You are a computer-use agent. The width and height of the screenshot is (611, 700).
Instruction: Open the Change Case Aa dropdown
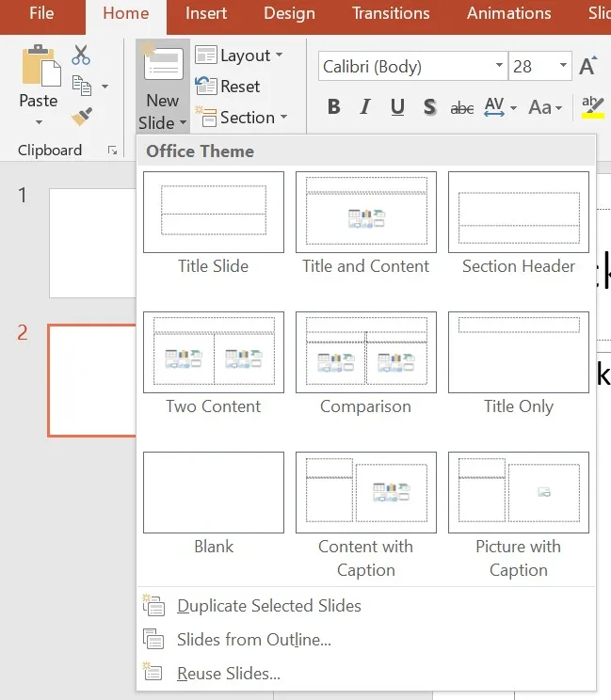545,107
